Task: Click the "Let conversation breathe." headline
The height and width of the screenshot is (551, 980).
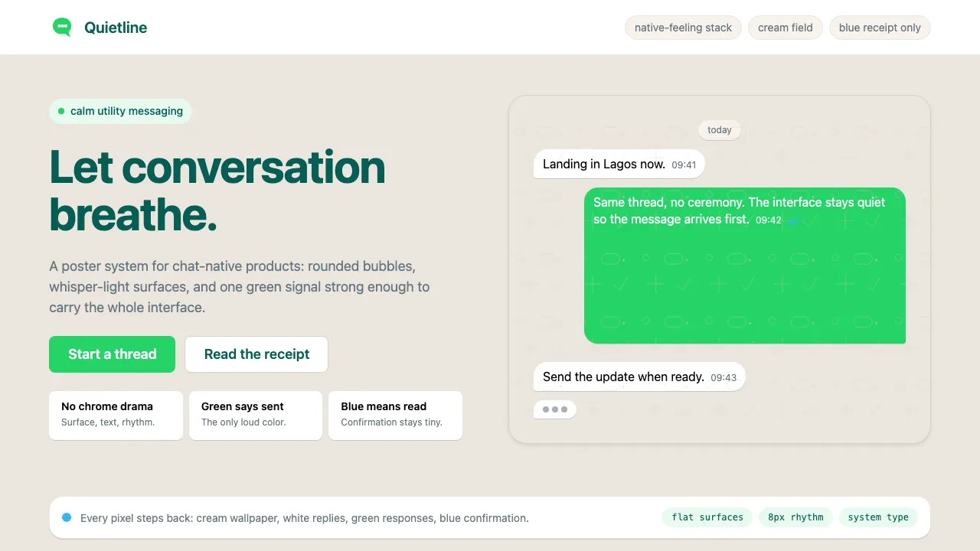Action: point(217,191)
